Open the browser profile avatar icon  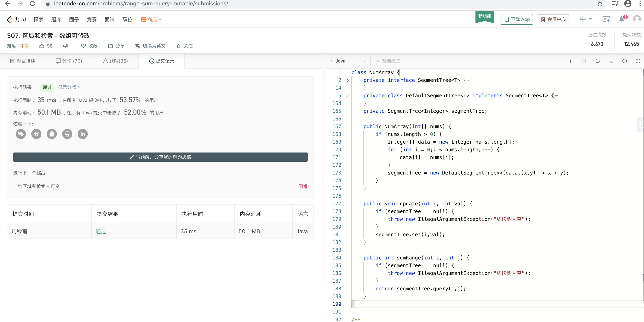[628, 3]
